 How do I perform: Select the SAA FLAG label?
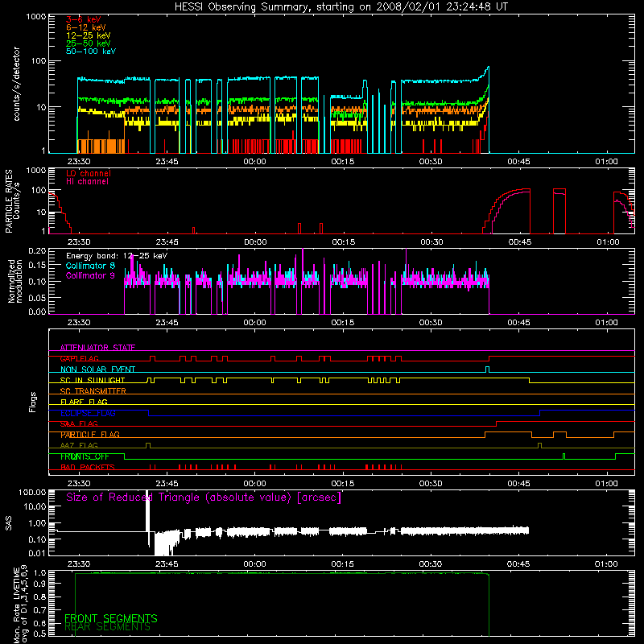(79, 424)
